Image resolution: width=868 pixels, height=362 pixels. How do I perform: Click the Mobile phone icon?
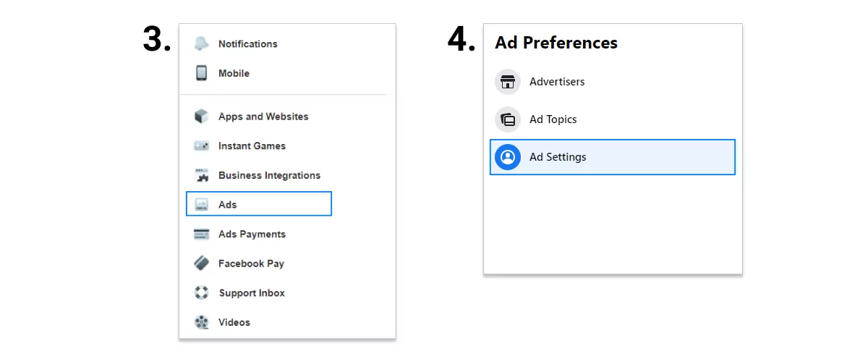pos(202,73)
